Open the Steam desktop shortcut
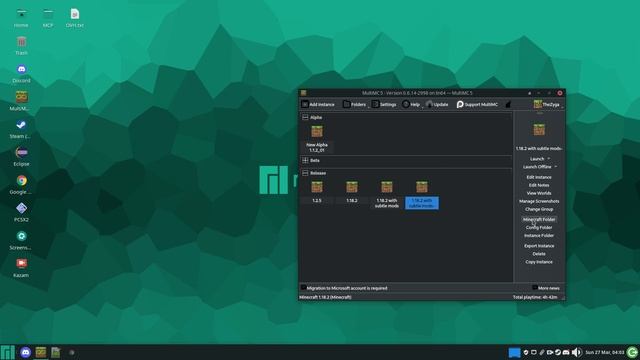This screenshot has width=640, height=360. tap(21, 129)
